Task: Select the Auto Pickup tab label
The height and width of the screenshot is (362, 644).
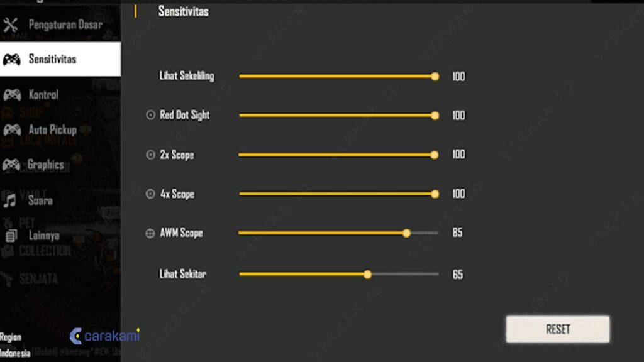Action: pos(52,130)
